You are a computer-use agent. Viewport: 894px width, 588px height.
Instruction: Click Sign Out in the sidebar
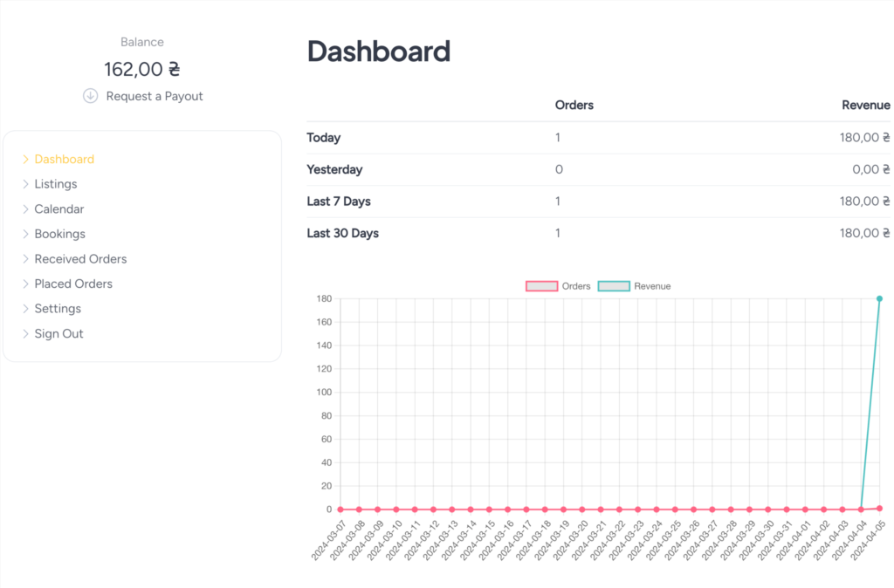click(x=58, y=333)
